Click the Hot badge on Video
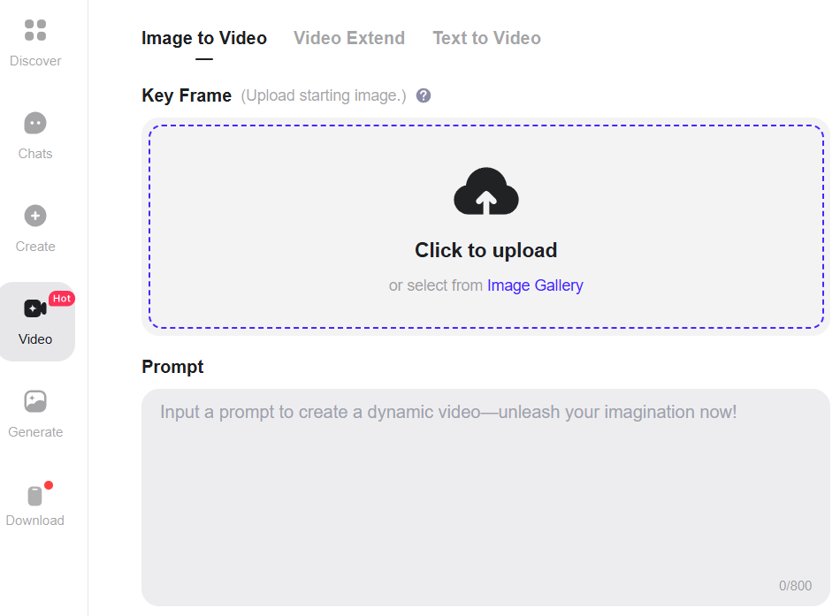Viewport: 840px width, 616px height. [62, 299]
